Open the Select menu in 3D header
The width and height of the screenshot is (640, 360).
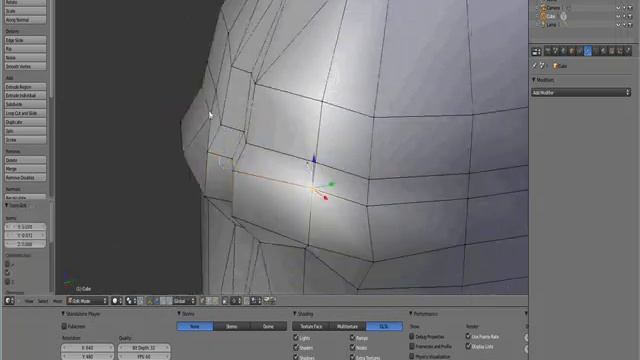tap(43, 301)
